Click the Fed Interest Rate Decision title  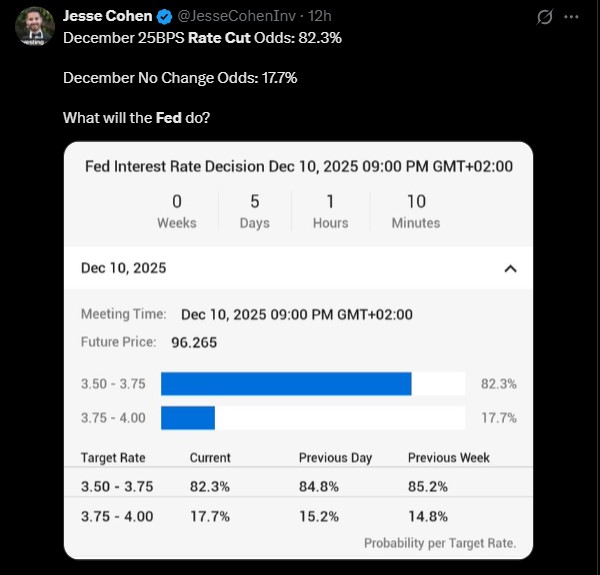(298, 166)
